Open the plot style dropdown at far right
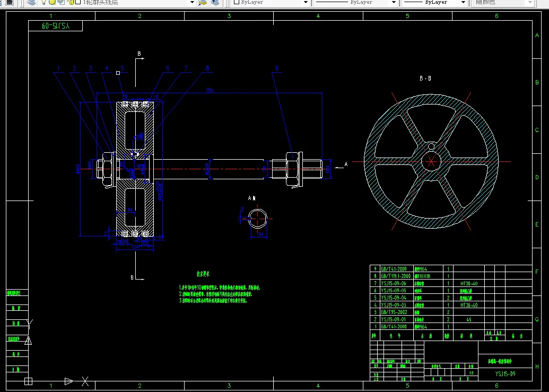 pyautogui.click(x=530, y=2)
